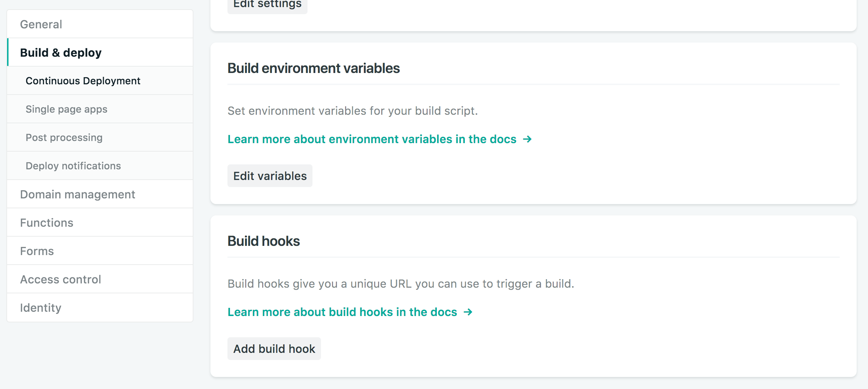Open the Identity settings page
The height and width of the screenshot is (389, 868).
tap(40, 308)
